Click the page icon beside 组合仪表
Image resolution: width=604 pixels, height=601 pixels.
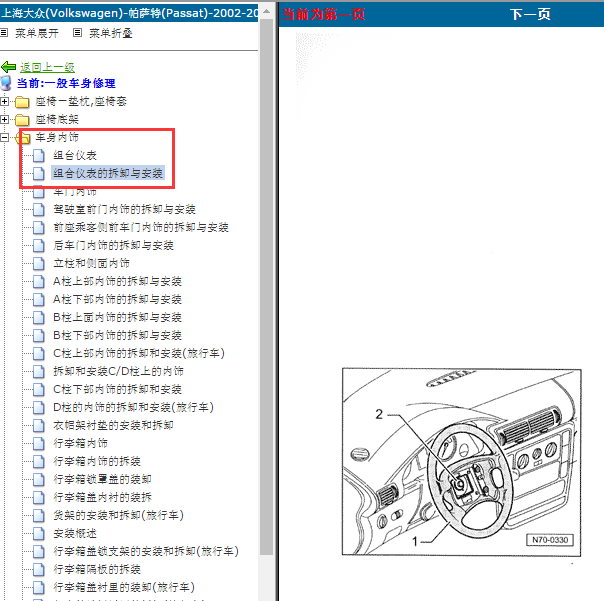click(x=39, y=156)
